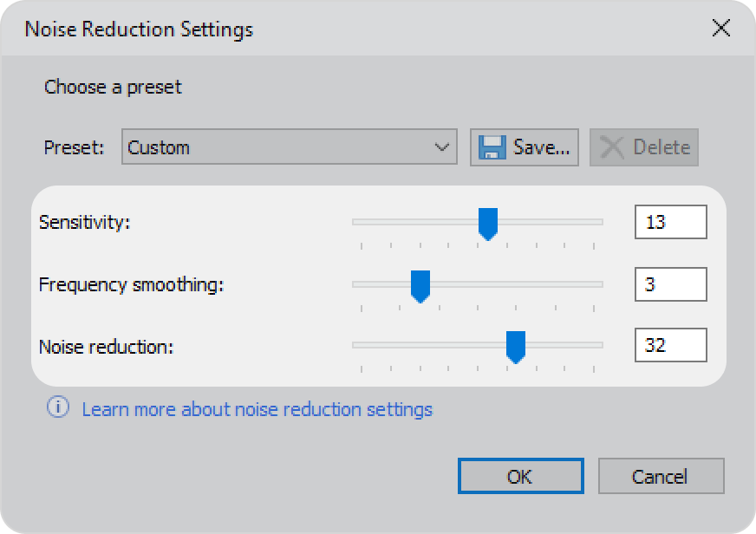
Task: Click the left end of Noise reduction track
Action: click(x=357, y=345)
